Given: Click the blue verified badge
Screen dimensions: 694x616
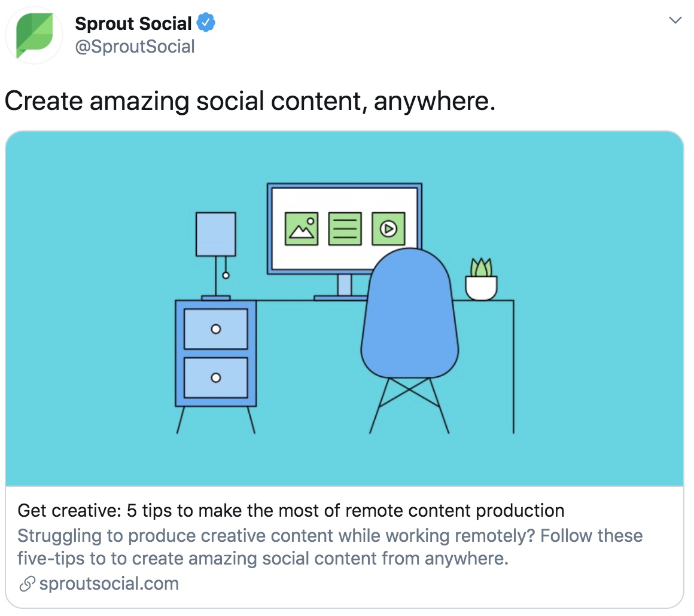Looking at the screenshot, I should 206,23.
